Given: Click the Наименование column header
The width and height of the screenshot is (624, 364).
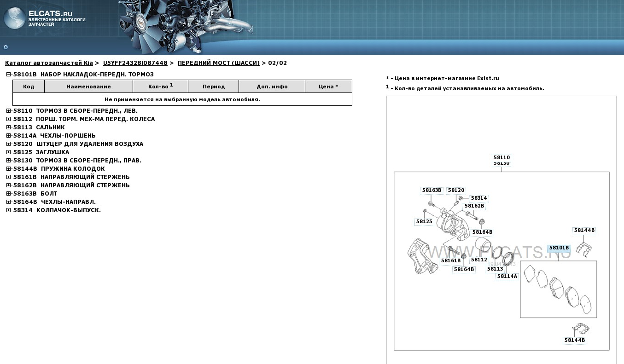Looking at the screenshot, I should (88, 87).
